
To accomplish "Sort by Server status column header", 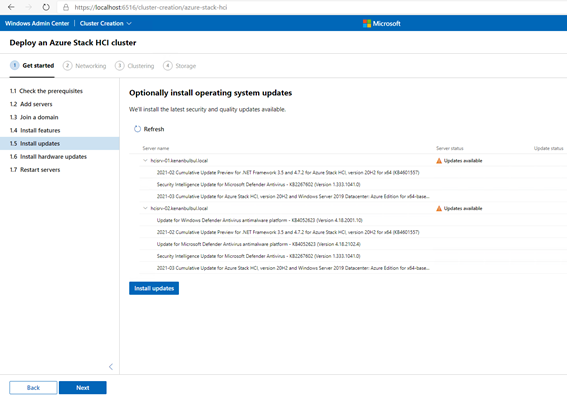I will (x=449, y=148).
